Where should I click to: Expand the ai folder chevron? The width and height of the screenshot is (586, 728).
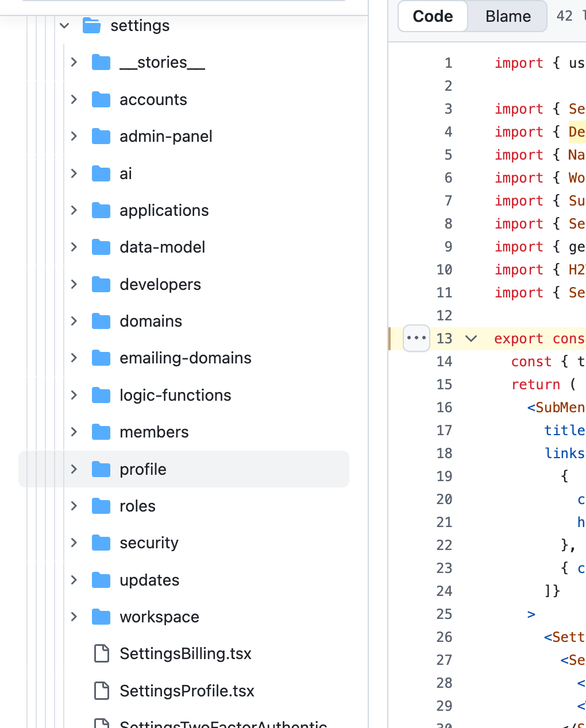click(x=74, y=173)
